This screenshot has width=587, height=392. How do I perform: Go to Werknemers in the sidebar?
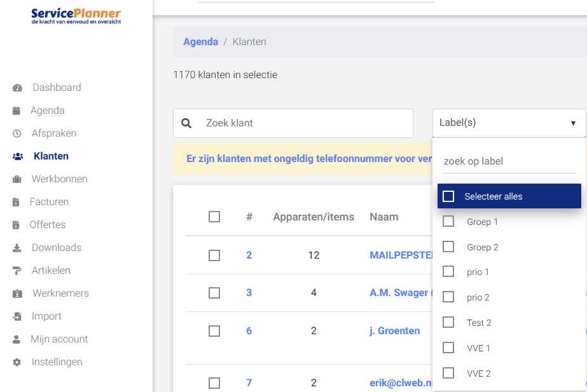[60, 294]
